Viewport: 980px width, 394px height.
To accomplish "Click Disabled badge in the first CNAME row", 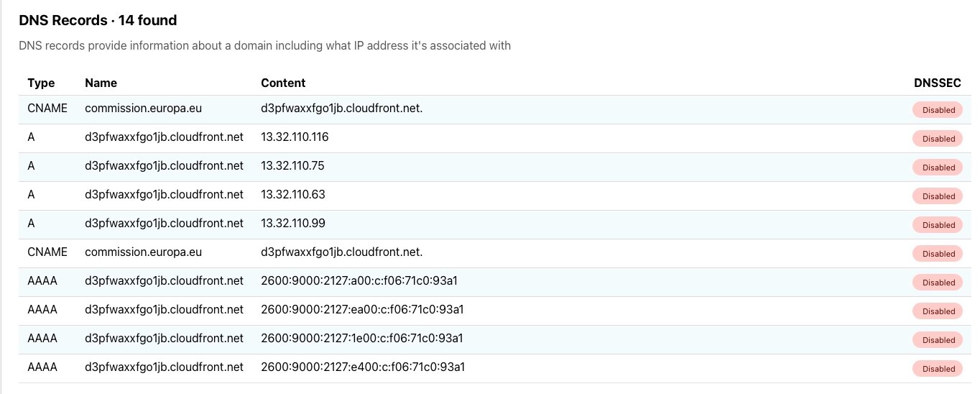I will tap(938, 110).
